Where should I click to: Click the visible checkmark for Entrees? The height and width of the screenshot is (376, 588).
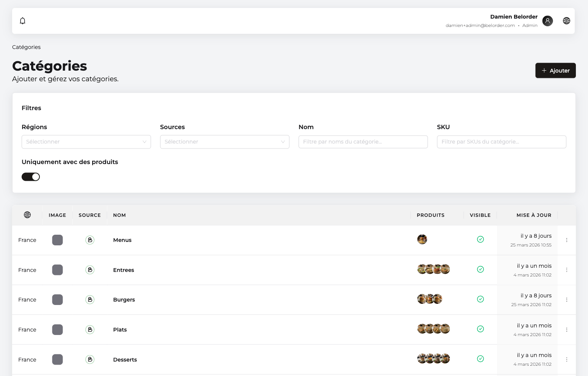(480, 269)
